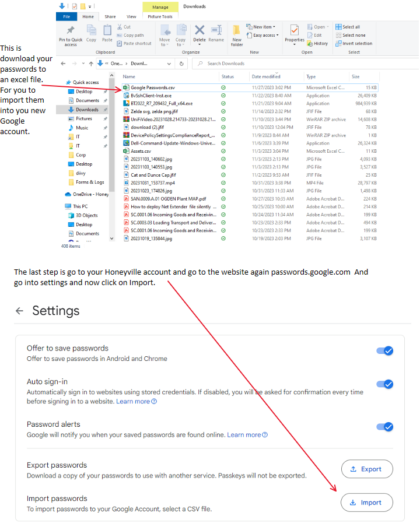Select the Google Passwords.csv file
Screen dimensions: 420x530
click(250, 87)
